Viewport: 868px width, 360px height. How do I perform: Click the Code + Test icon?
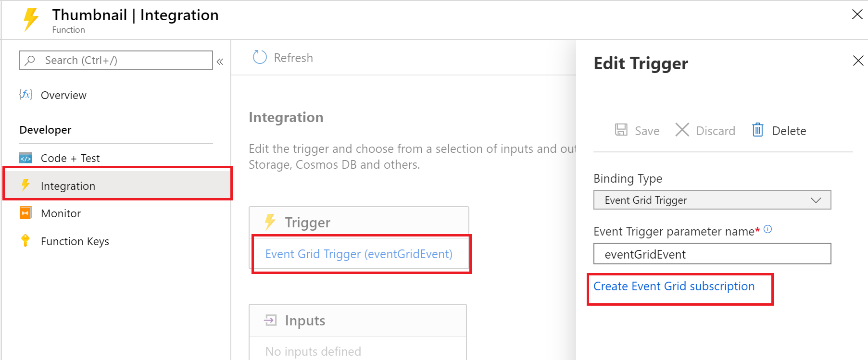pos(25,158)
